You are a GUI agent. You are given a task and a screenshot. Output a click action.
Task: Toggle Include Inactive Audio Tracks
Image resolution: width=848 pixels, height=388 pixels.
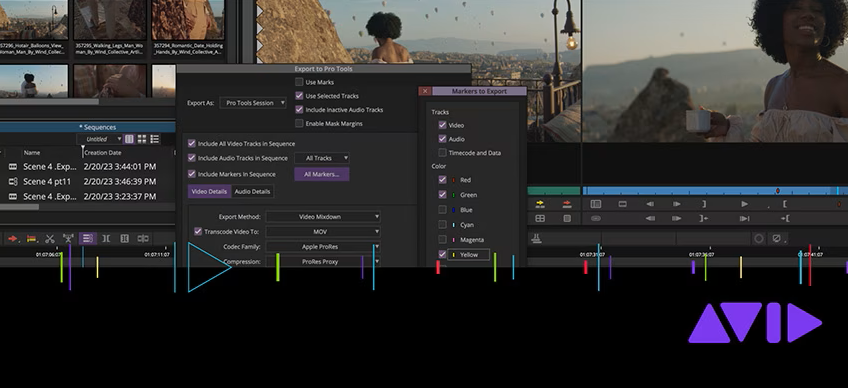(299, 109)
